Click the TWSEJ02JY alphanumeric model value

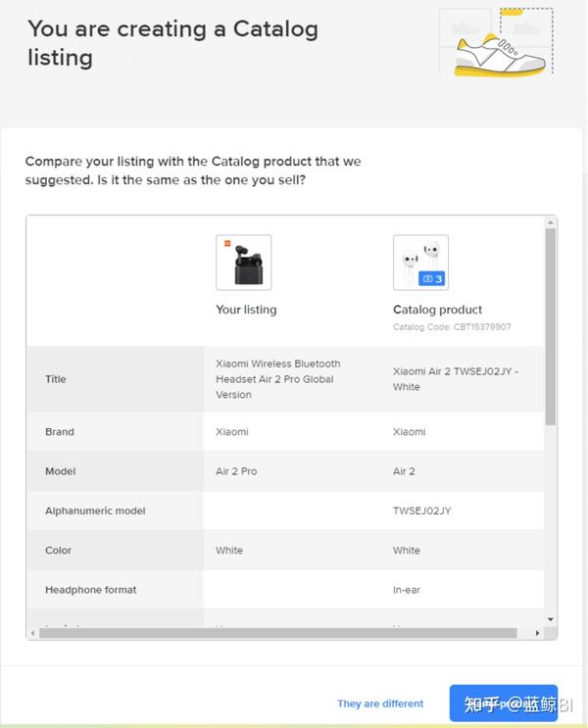click(422, 510)
